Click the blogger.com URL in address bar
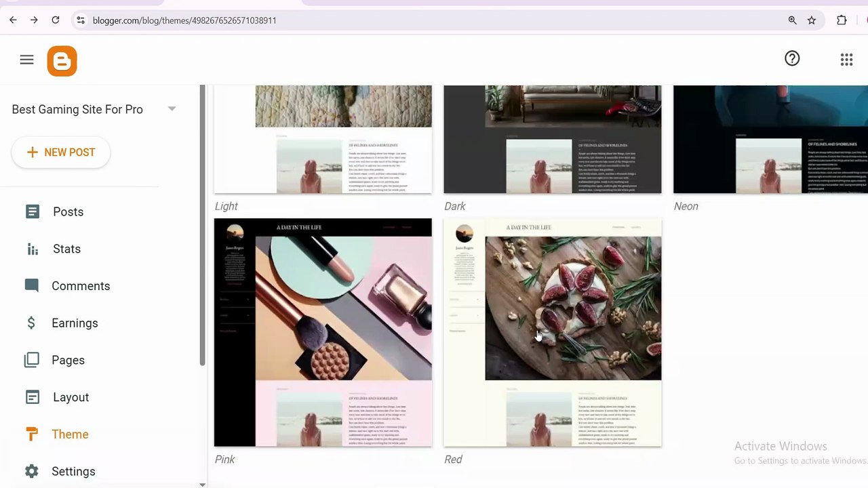 (x=184, y=20)
